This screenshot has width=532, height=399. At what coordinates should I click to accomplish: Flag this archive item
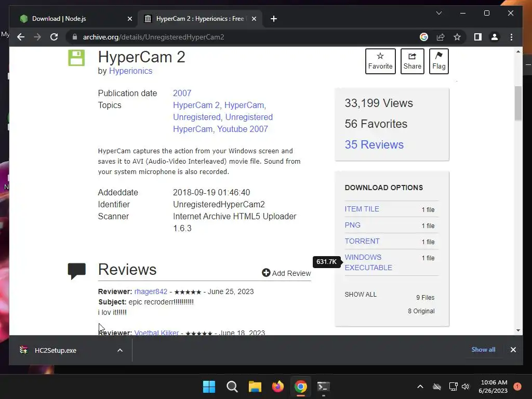point(438,61)
